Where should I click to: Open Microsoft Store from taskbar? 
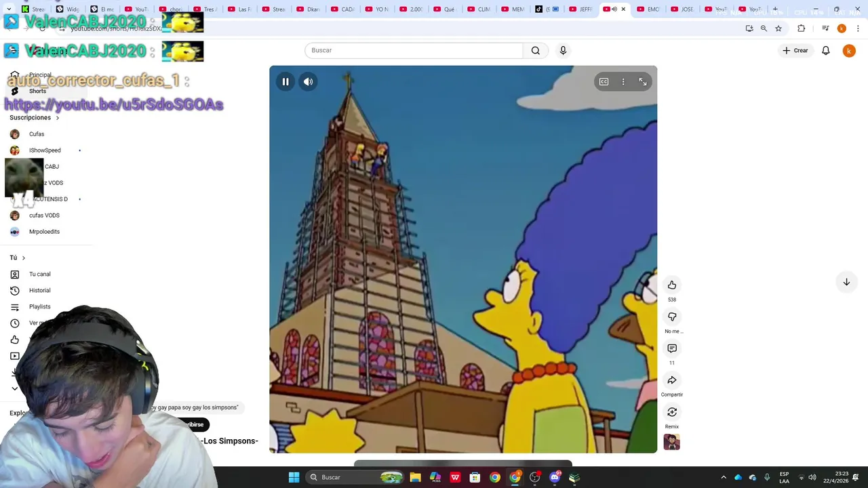[475, 477]
